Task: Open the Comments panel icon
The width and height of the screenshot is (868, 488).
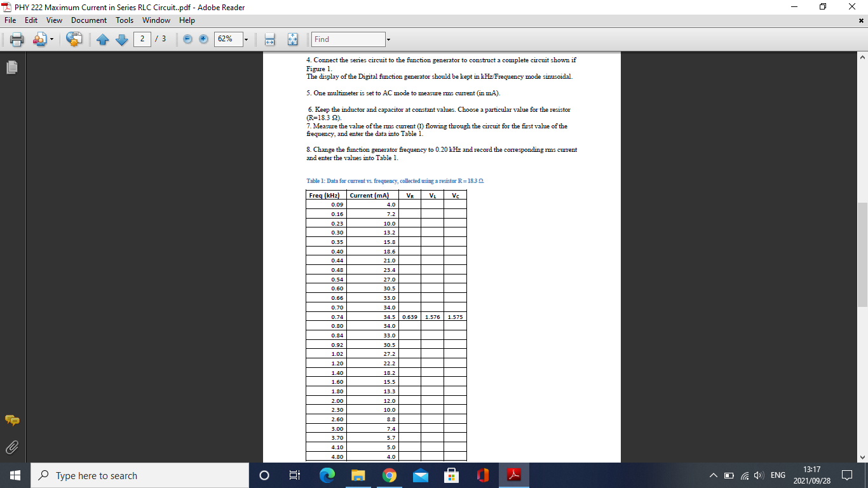Action: click(11, 421)
